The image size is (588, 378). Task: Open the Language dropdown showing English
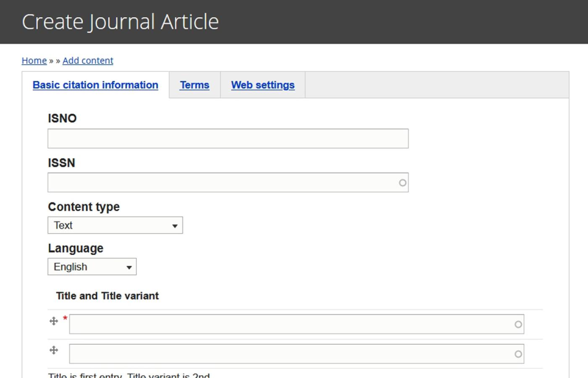tap(92, 267)
